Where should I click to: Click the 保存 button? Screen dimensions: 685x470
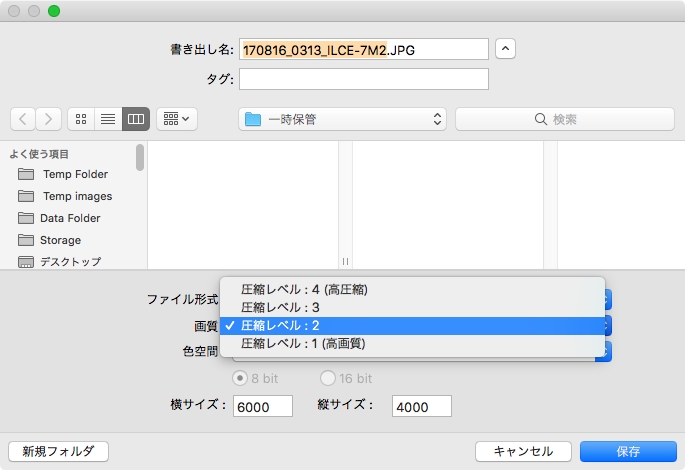(628, 451)
